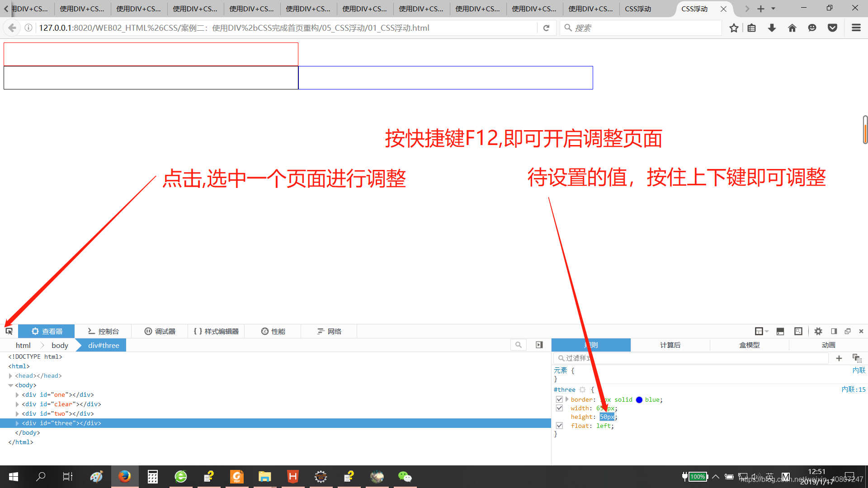Open a new browser tab with plus
The image size is (868, 488).
pyautogui.click(x=761, y=9)
